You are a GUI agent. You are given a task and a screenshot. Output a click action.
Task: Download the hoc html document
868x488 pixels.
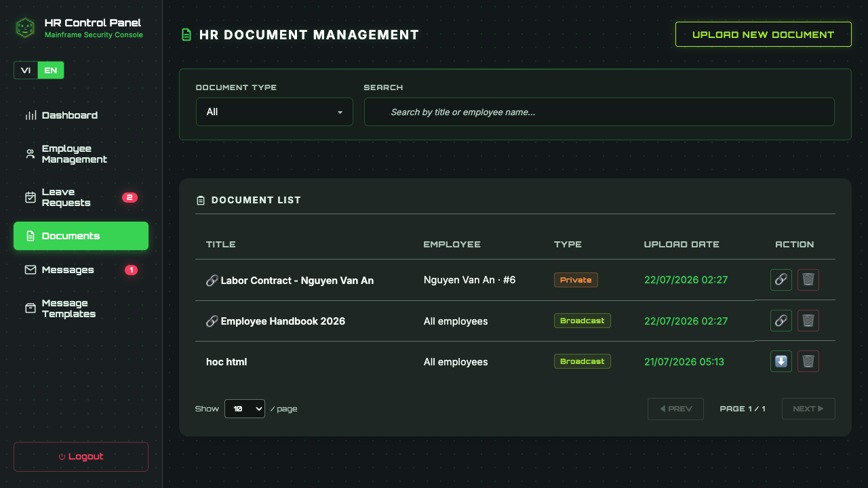tap(781, 361)
